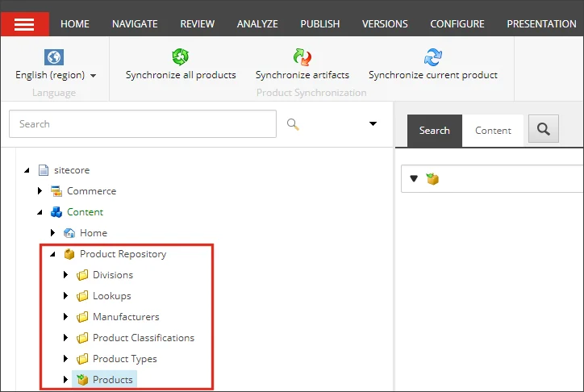Viewport: 584px width, 392px height.
Task: Select the Content tree item
Action: tap(85, 212)
